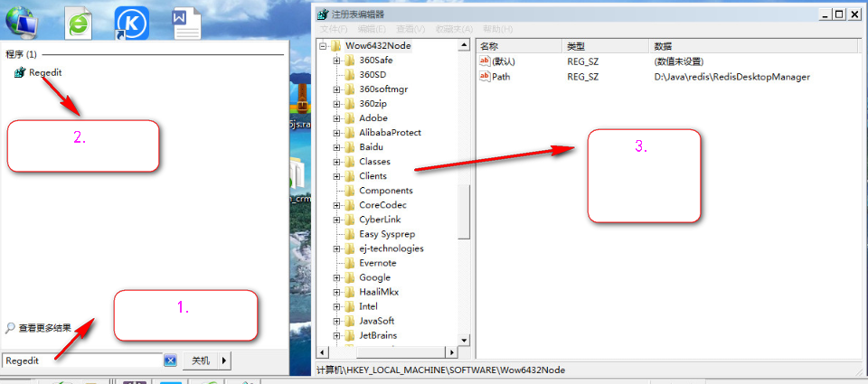Open the Word document desktop icon

coord(187,23)
